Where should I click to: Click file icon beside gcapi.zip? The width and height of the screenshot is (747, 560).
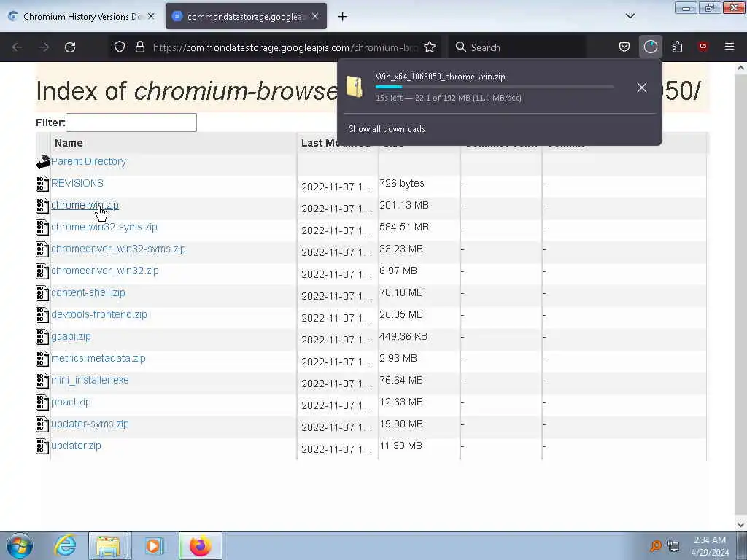[x=42, y=337]
